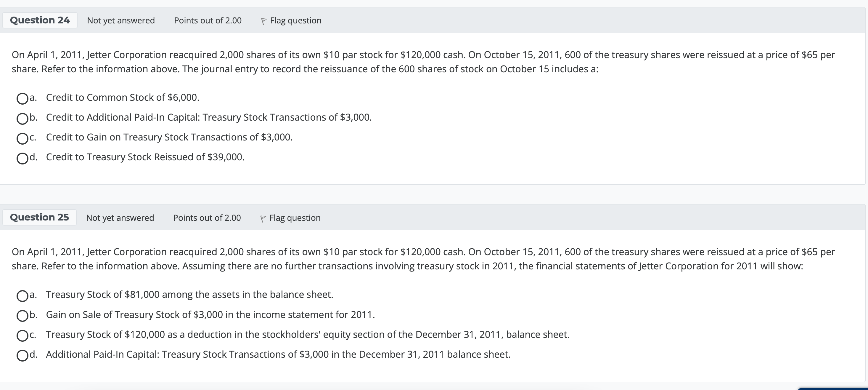This screenshot has height=390, width=868.
Task: Choose Question 24 option c, Gain on Treasury Stock
Action: 22,138
